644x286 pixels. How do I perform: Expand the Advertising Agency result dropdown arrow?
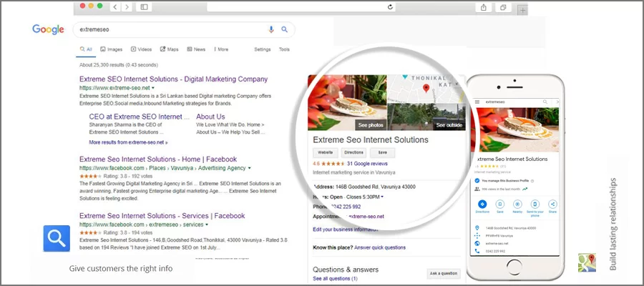tap(249, 168)
